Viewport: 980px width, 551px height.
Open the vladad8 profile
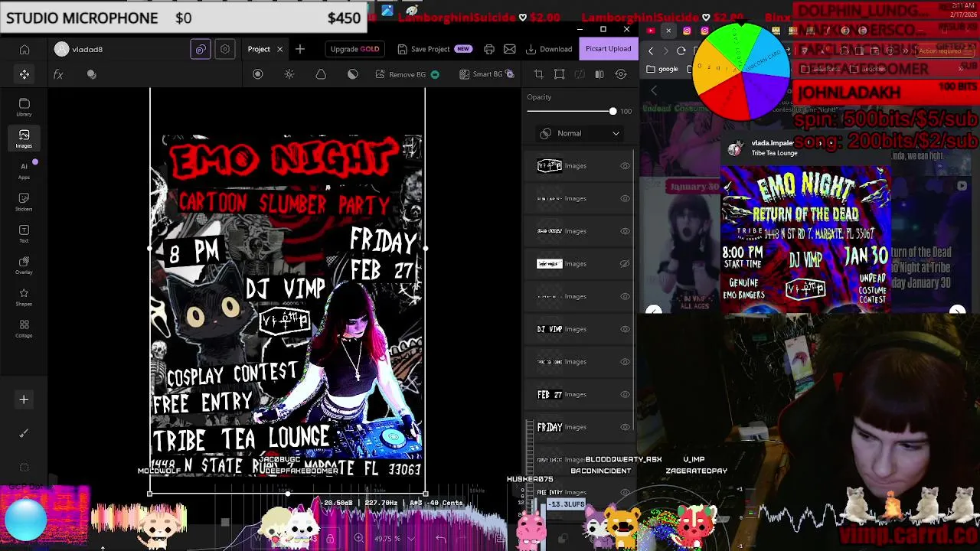[79, 49]
